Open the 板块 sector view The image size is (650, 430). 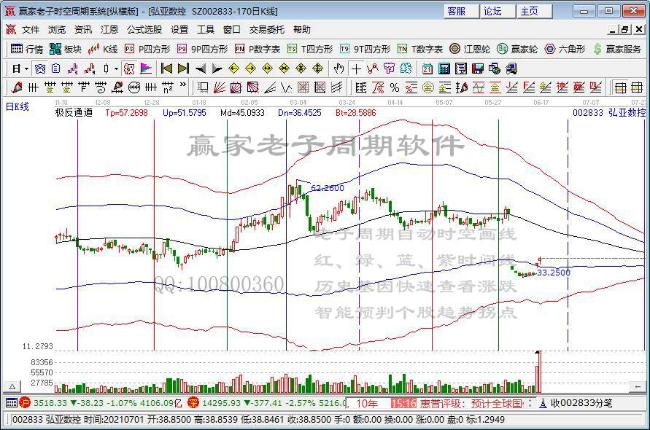click(65, 49)
